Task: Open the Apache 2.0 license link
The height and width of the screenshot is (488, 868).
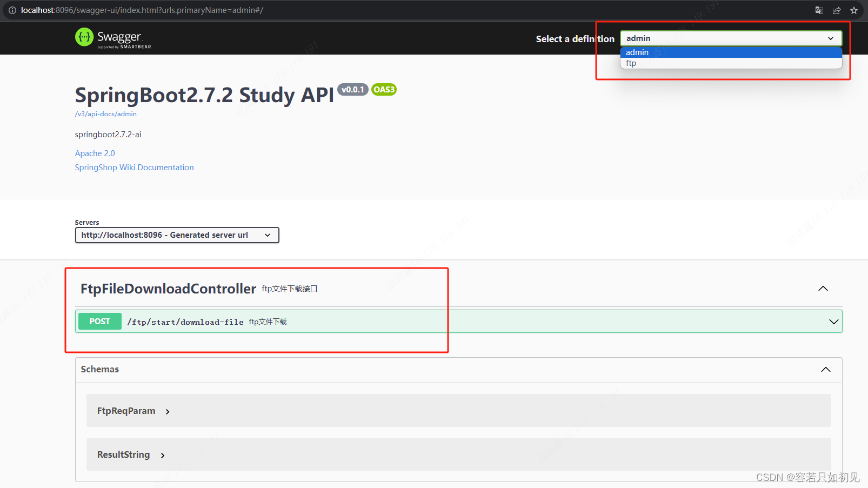Action: click(95, 153)
